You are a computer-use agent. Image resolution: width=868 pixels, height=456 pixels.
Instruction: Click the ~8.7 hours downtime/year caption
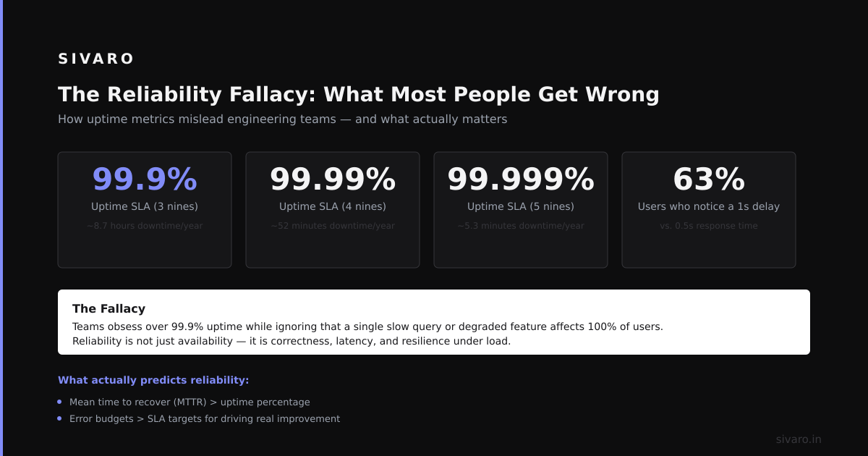pyautogui.click(x=145, y=226)
